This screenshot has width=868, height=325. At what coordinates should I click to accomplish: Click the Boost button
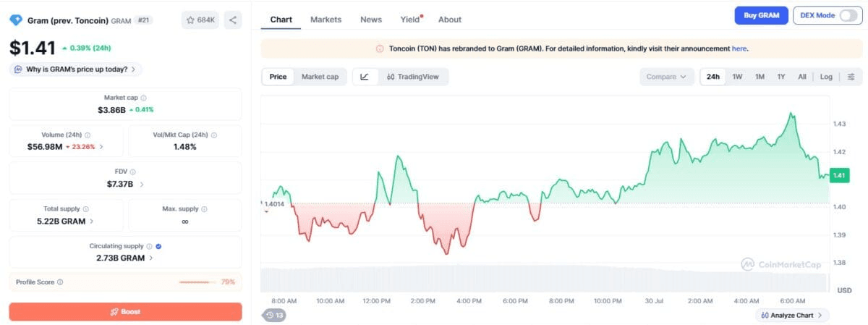[126, 311]
